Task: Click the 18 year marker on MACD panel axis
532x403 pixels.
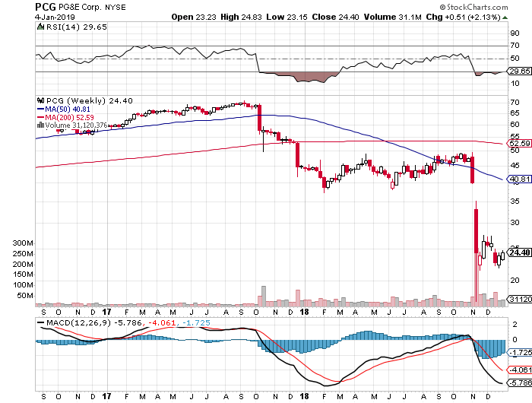Action: tap(304, 396)
